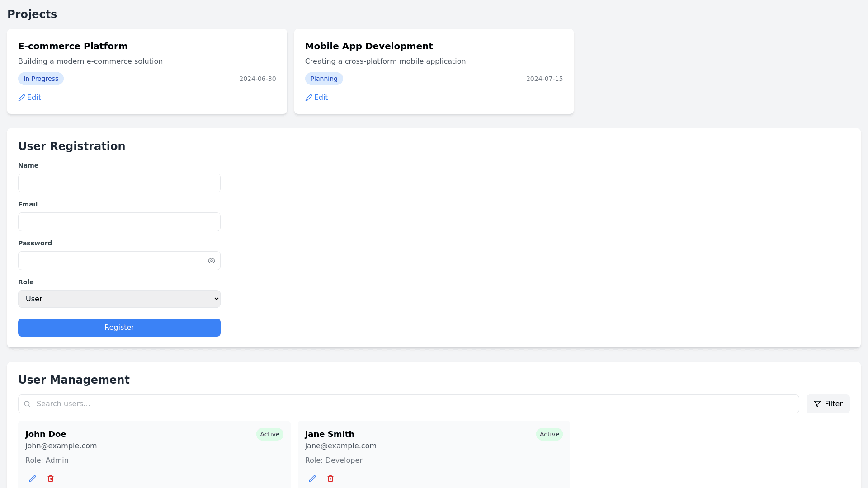Image resolution: width=868 pixels, height=488 pixels.
Task: Click Jane Smith's pencil edit icon
Action: [x=312, y=479]
